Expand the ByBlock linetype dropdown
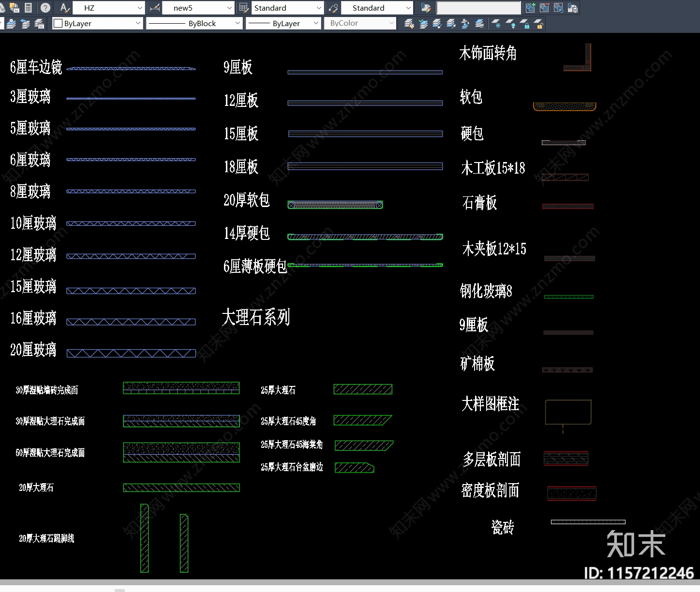 pyautogui.click(x=194, y=23)
